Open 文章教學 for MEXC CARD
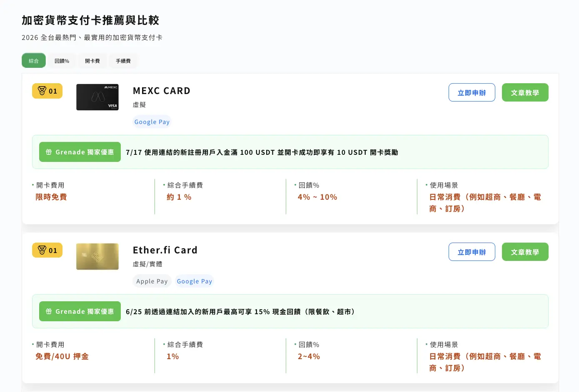 click(525, 92)
